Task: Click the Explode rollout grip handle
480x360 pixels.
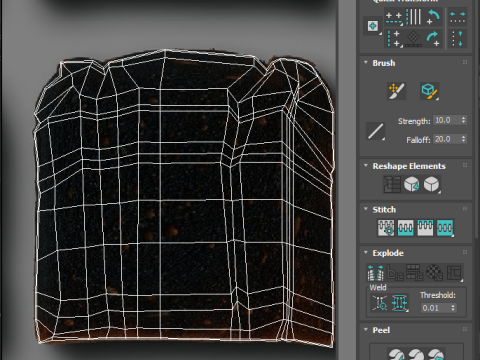Action: click(x=465, y=252)
